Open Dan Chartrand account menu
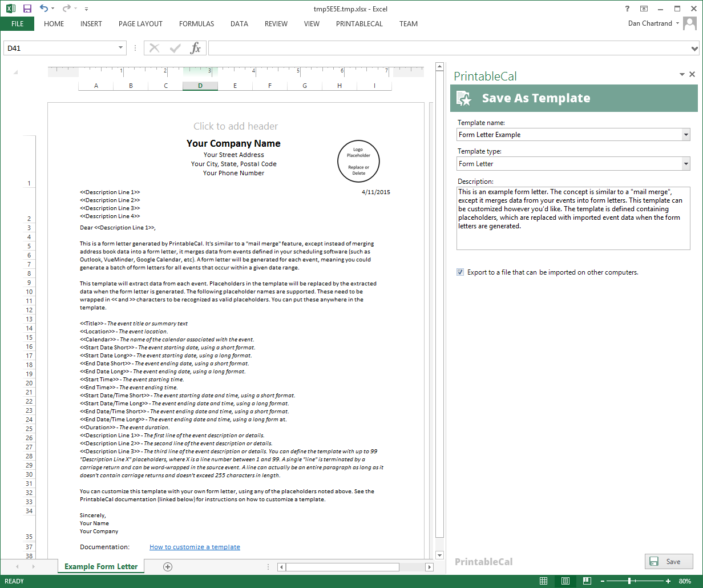Image resolution: width=703 pixels, height=588 pixels. click(653, 23)
